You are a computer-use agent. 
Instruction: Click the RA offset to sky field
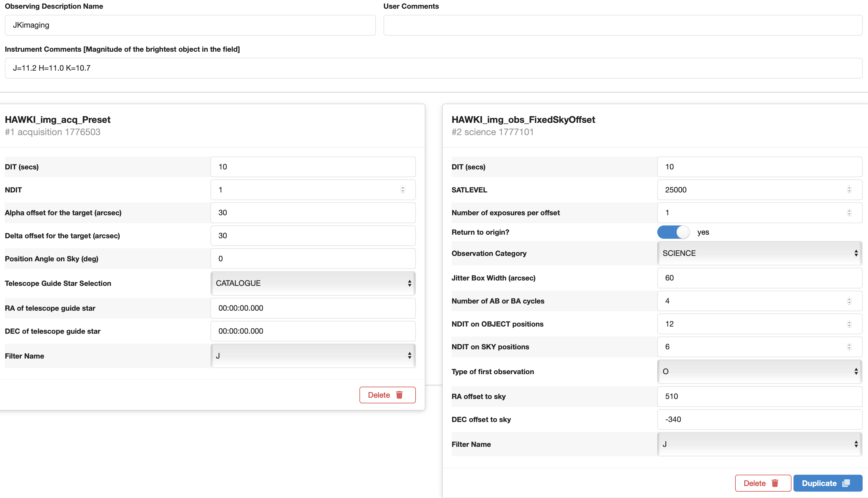tap(759, 396)
